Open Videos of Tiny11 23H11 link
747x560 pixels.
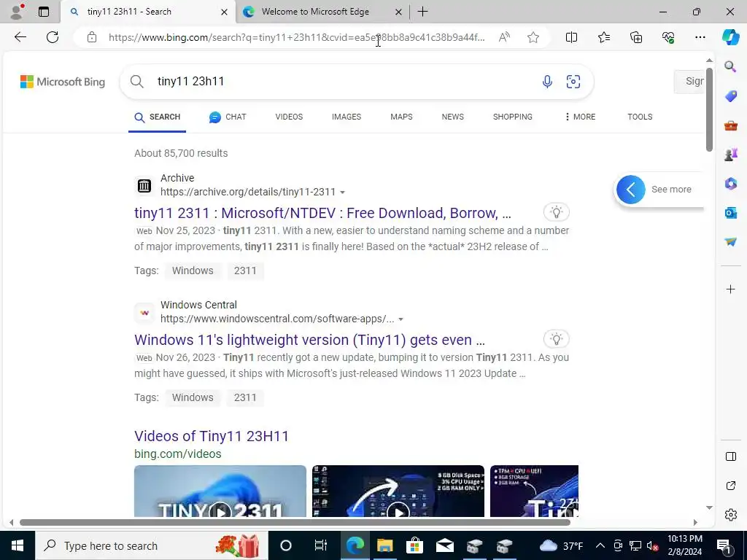pos(212,436)
